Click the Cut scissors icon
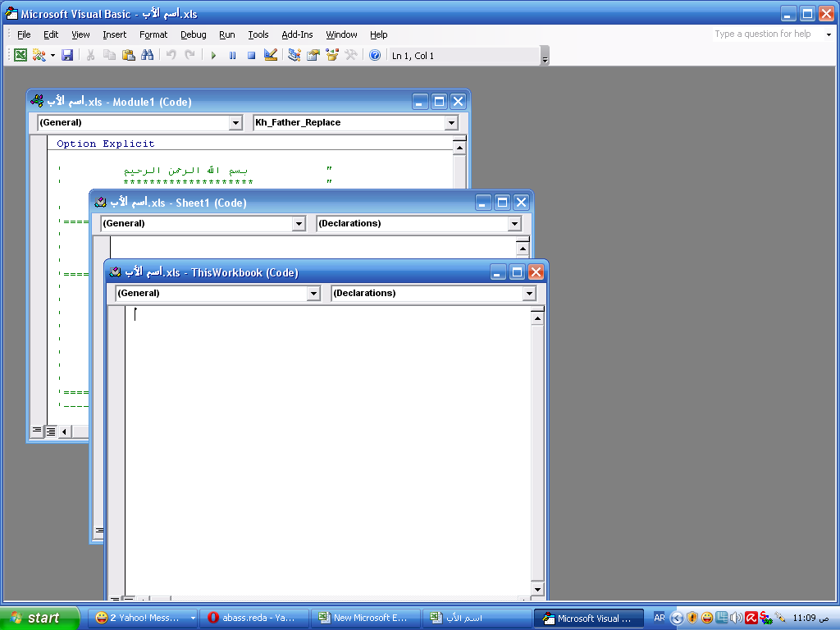Viewport: 840px width, 630px height. (x=90, y=55)
